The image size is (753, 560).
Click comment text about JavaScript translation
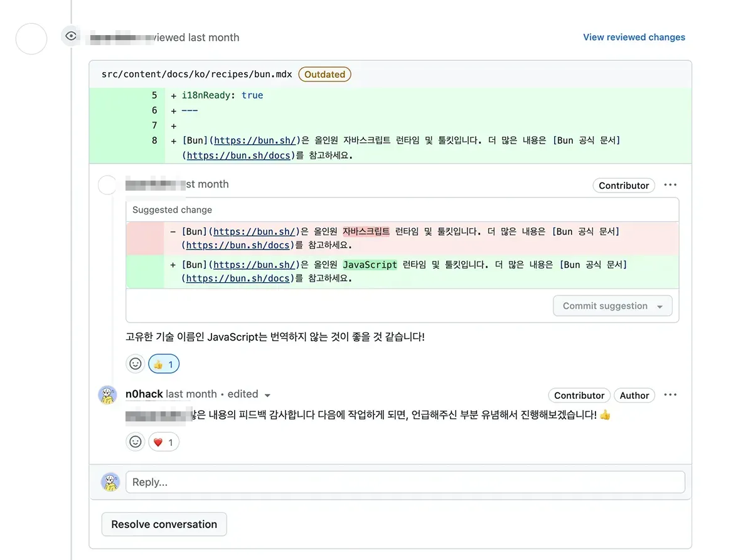(x=275, y=337)
